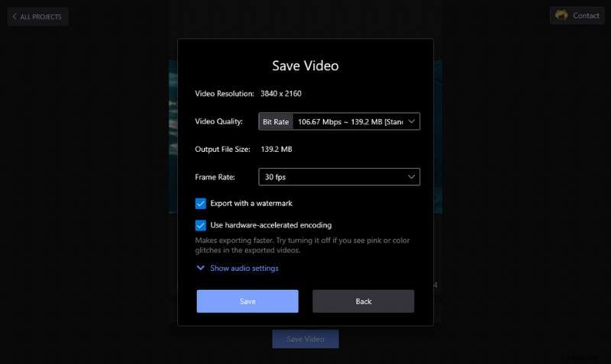Click the Save button in dialog
The height and width of the screenshot is (364, 611).
(x=247, y=301)
